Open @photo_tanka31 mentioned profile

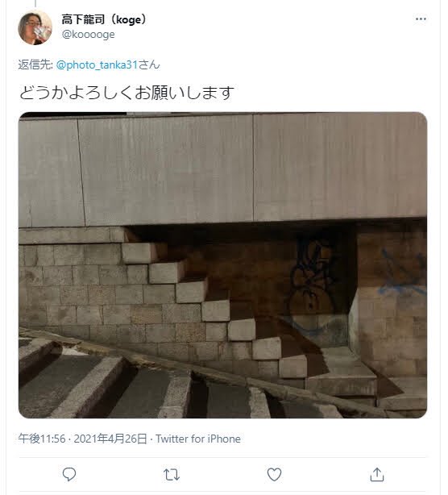pos(97,65)
